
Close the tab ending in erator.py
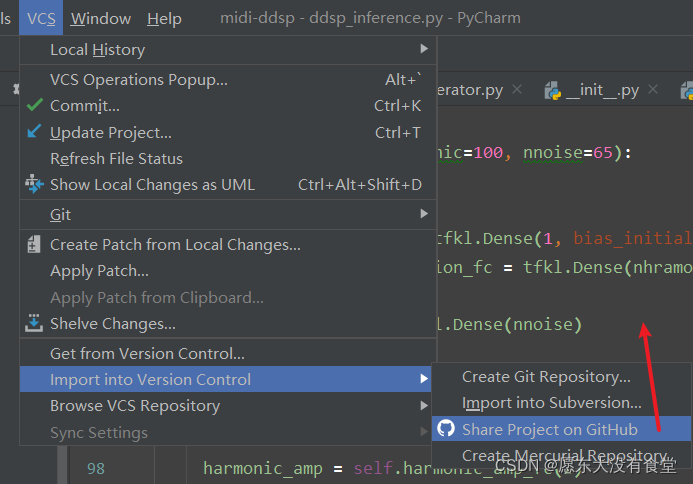coord(517,90)
